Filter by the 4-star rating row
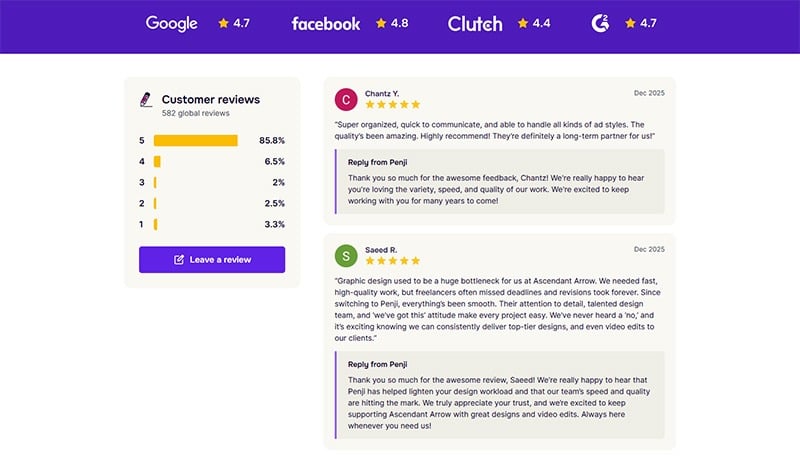Image resolution: width=800 pixels, height=457 pixels. pos(212,161)
